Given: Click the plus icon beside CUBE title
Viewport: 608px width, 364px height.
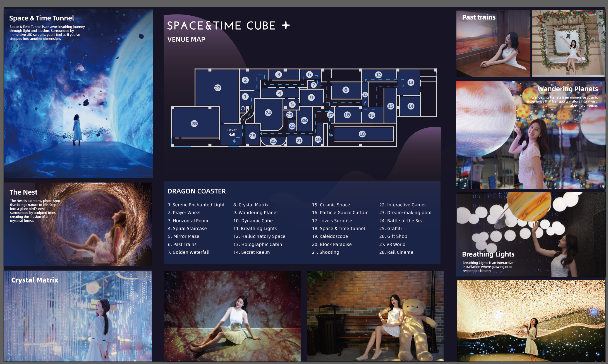Looking at the screenshot, I should [286, 26].
